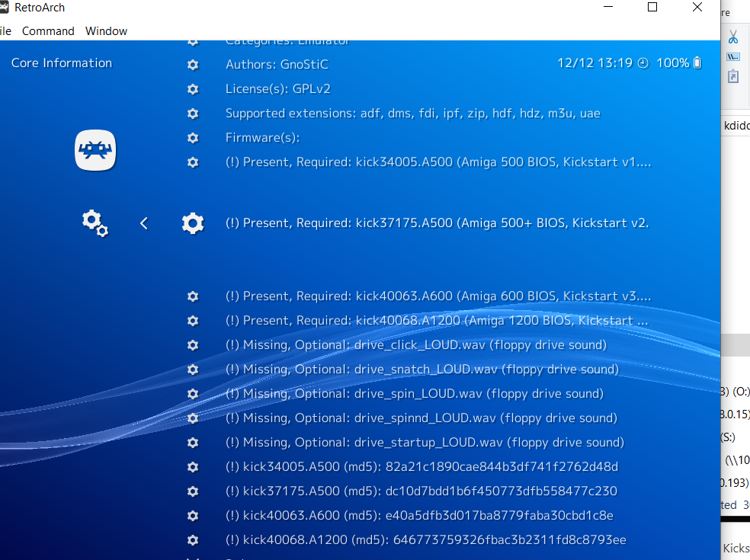Click the paste clipboard icon in background window
Screen dimensions: 750x560
(733, 76)
